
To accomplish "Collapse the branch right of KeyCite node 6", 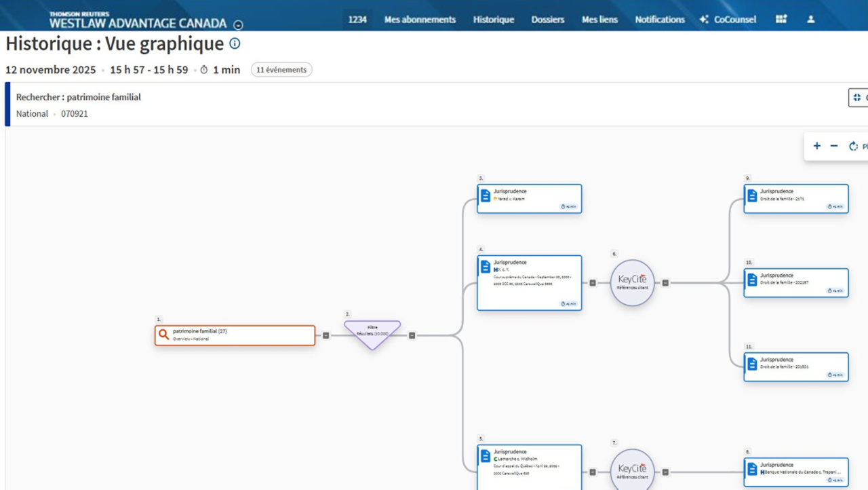I will (x=665, y=283).
